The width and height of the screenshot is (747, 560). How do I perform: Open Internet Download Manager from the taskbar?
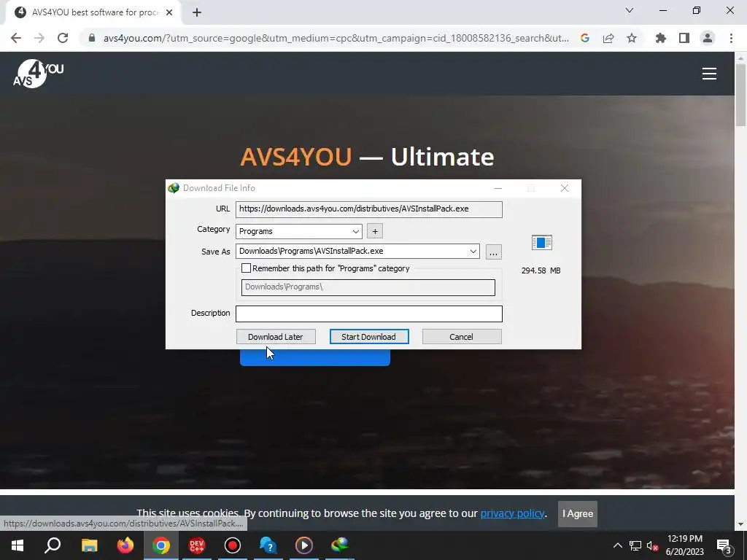pyautogui.click(x=340, y=545)
